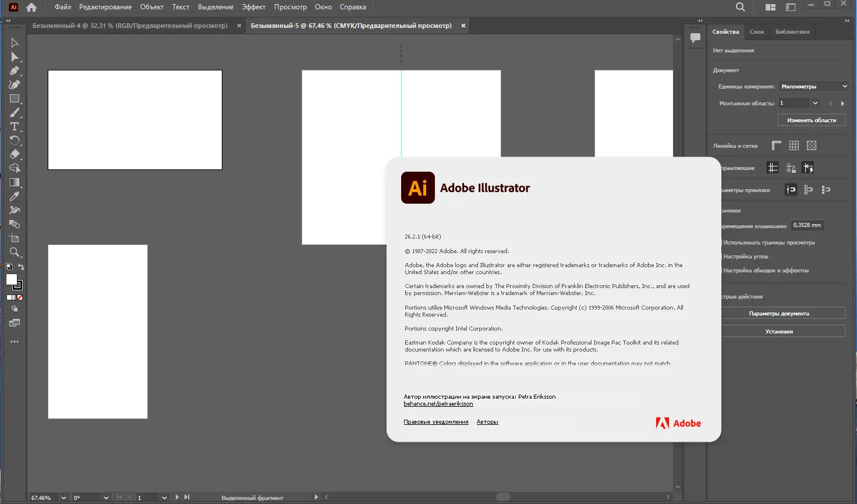The image size is (857, 504).
Task: Select the Eyedropper tool
Action: [15, 196]
